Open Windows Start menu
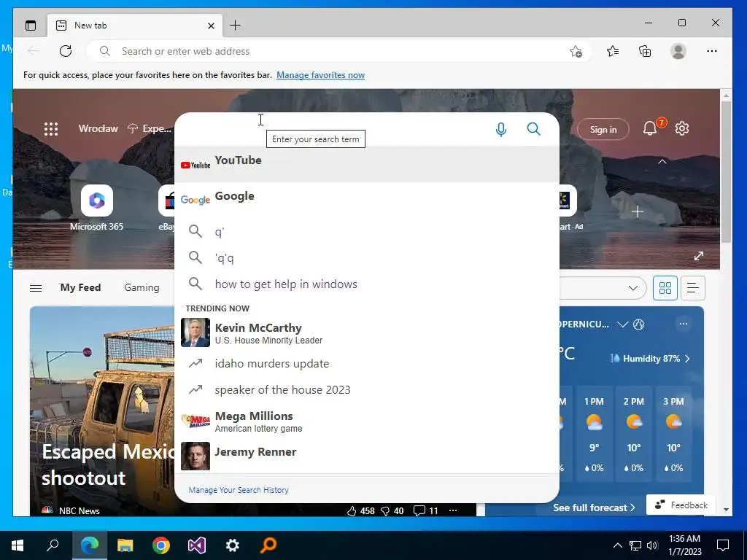 pos(18,545)
